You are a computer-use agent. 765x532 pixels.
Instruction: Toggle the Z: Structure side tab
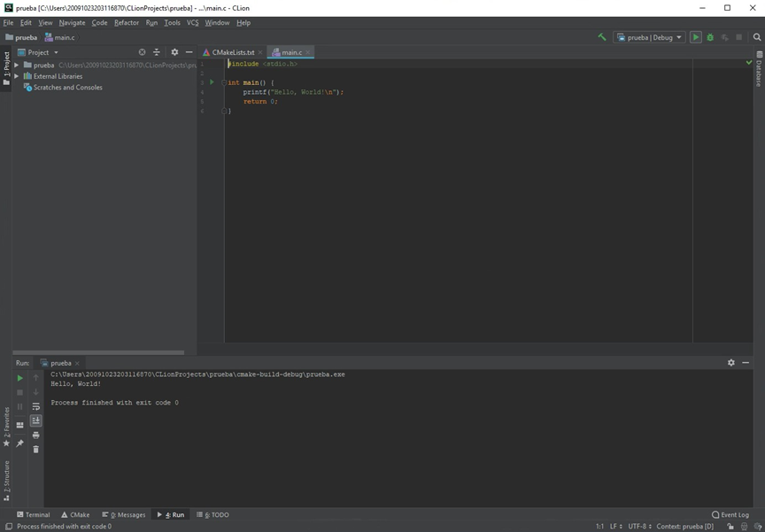6,481
